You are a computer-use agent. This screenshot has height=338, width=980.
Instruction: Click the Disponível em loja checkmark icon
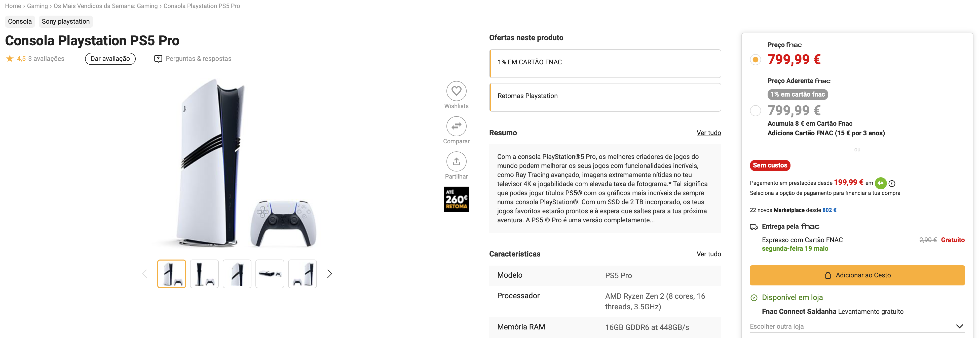click(x=754, y=298)
